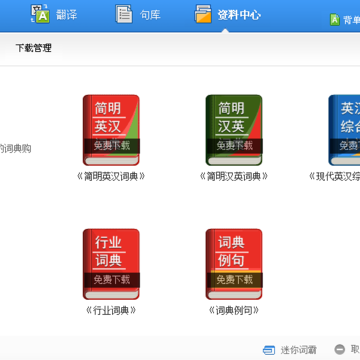Click 免费下载 on 简明英汉 book
This screenshot has height=360, width=360.
[x=112, y=146]
